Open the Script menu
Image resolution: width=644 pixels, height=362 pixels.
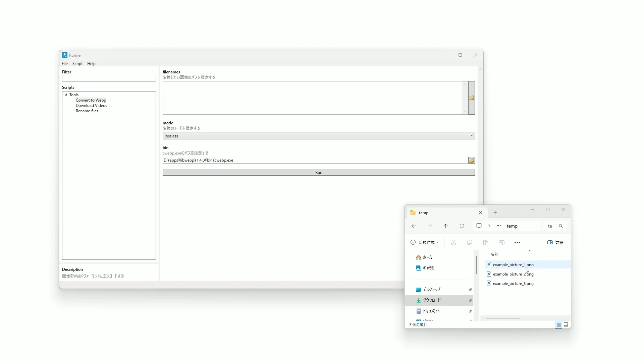click(77, 64)
